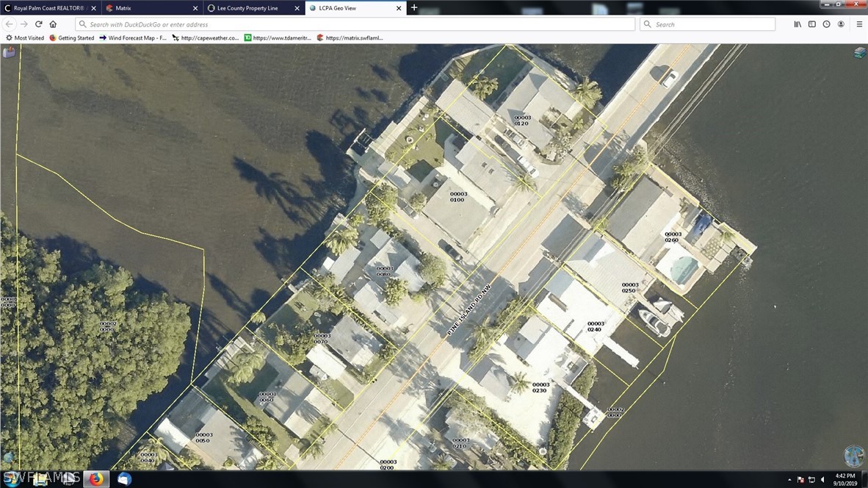Image resolution: width=868 pixels, height=488 pixels.
Task: Select parcel label 00003 0050
Action: pyautogui.click(x=203, y=437)
